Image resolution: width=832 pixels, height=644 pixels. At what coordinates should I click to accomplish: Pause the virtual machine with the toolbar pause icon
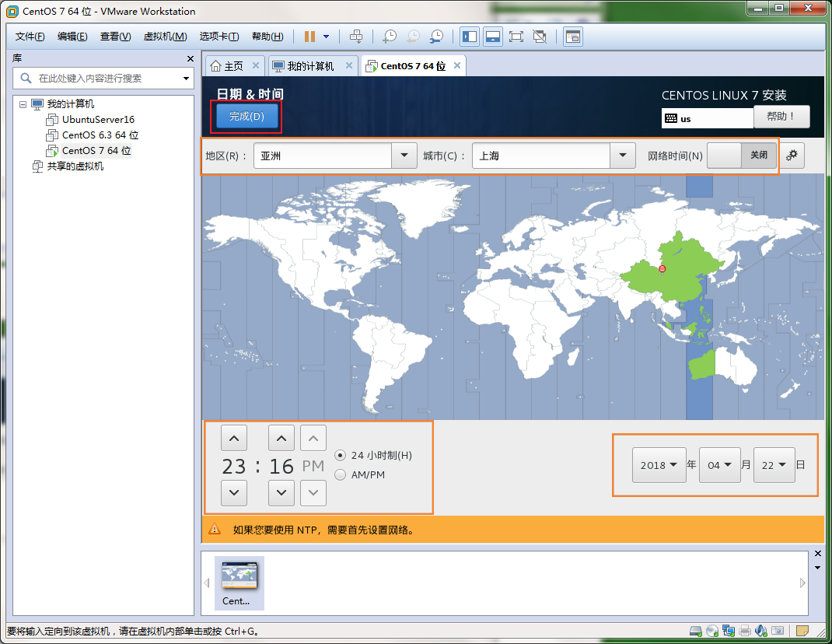point(309,37)
